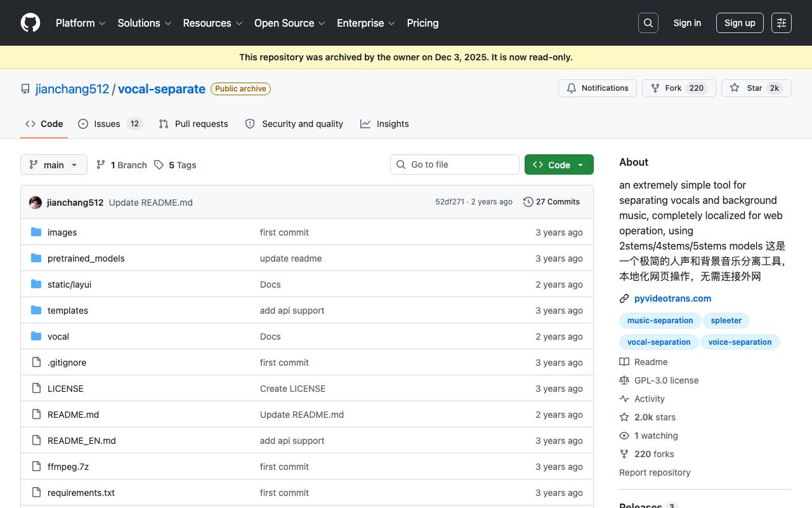
Task: Switch to the Insights tab
Action: (384, 124)
